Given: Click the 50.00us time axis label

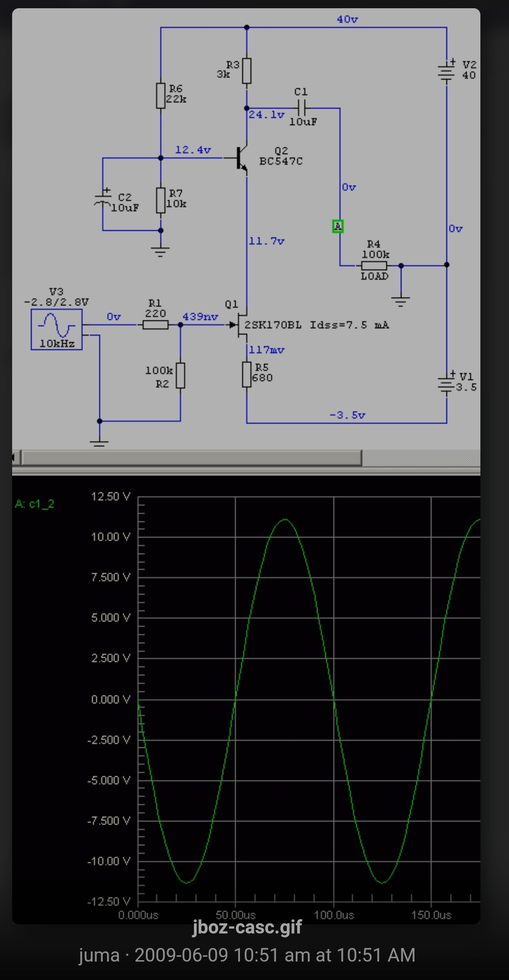Looking at the screenshot, I should coord(236,915).
